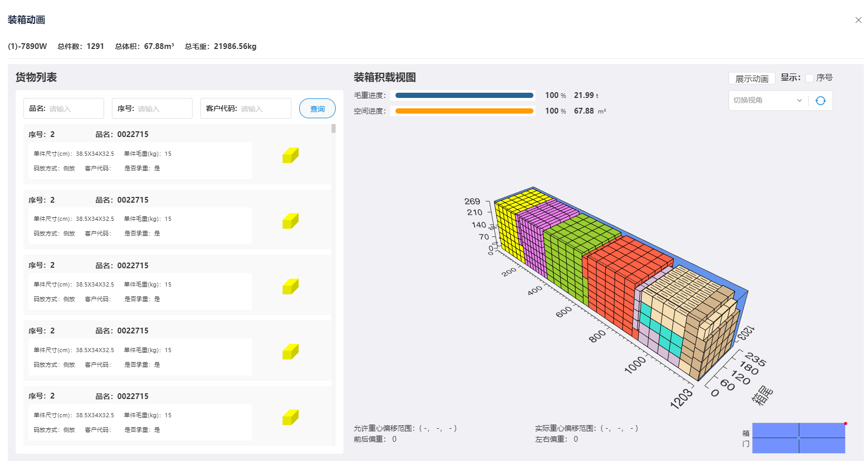Select the green cargo block in 3D view
The height and width of the screenshot is (461, 868).
tap(567, 260)
